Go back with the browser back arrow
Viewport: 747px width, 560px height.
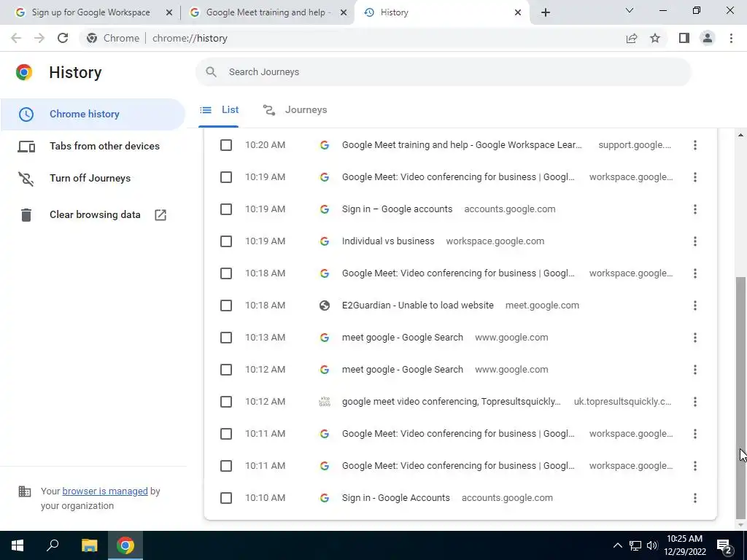(x=16, y=38)
